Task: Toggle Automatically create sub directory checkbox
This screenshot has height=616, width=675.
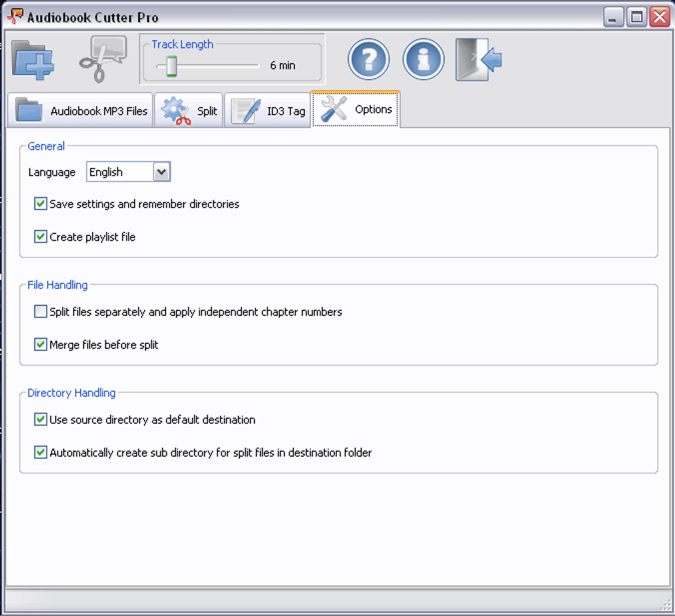Action: tap(40, 452)
